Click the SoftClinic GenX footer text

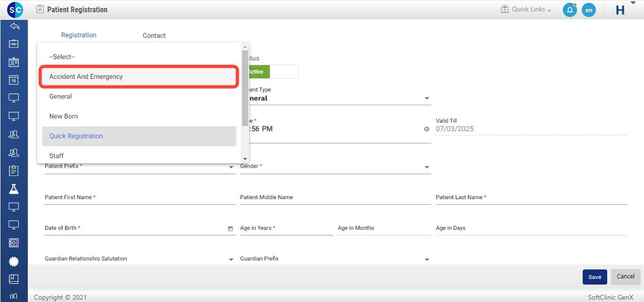611,297
